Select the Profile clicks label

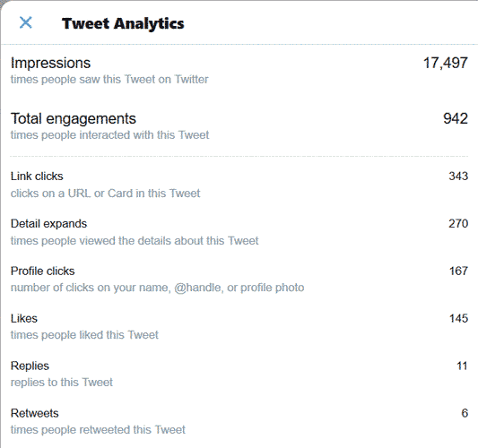[43, 271]
